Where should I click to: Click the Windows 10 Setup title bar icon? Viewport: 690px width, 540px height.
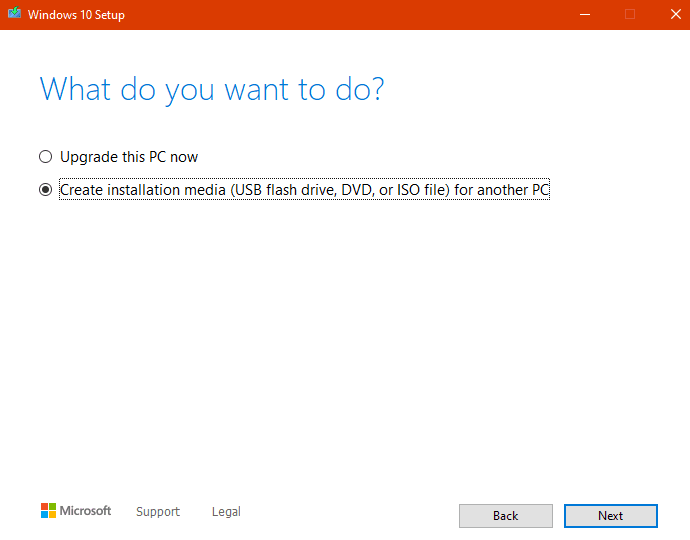[15, 13]
